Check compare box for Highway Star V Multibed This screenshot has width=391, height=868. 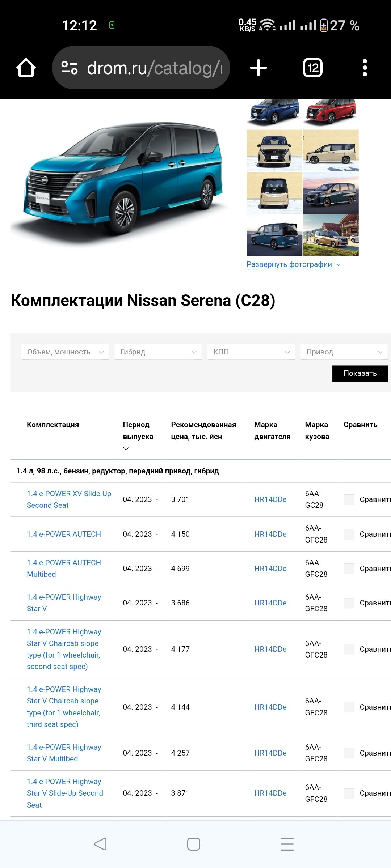point(349,753)
